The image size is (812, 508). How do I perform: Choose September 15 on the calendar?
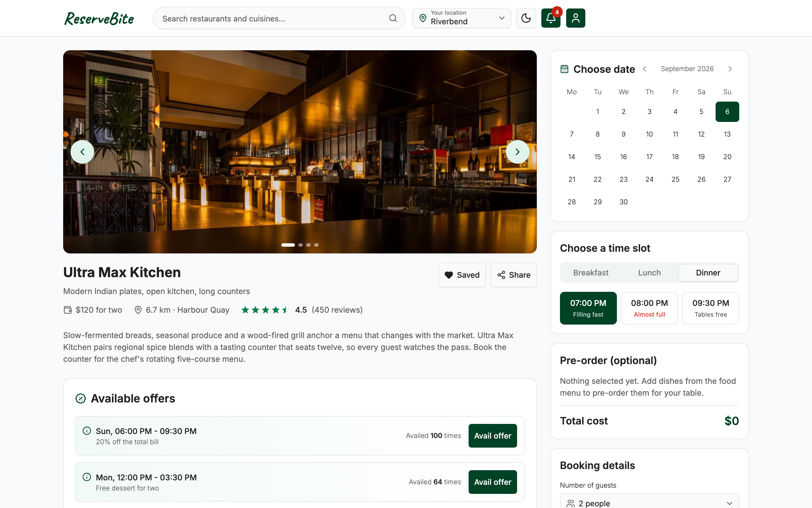[598, 157]
